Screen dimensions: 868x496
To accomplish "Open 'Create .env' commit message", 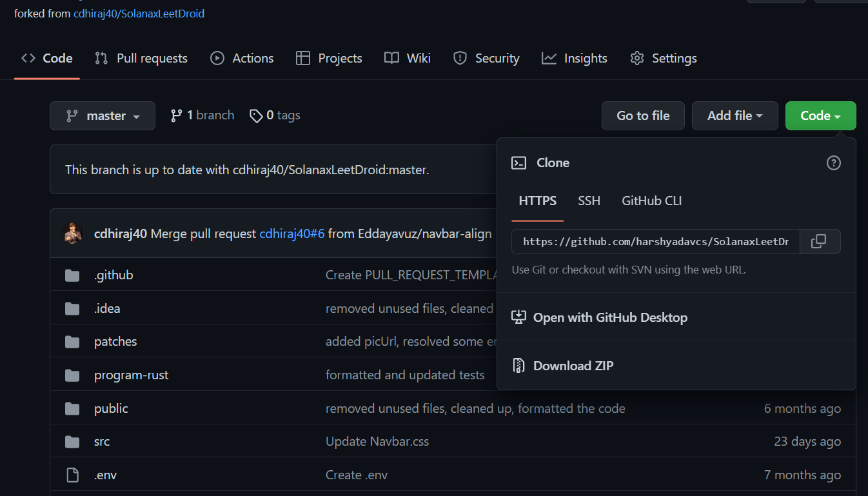I will [x=357, y=475].
